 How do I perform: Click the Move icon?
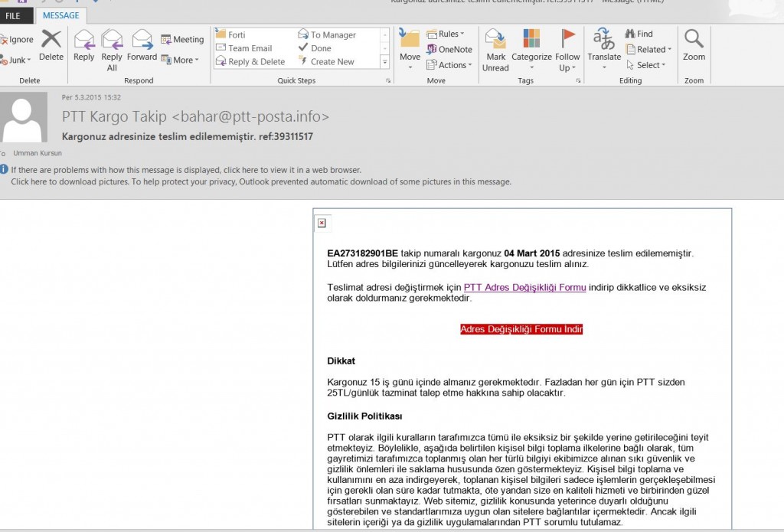coord(409,46)
